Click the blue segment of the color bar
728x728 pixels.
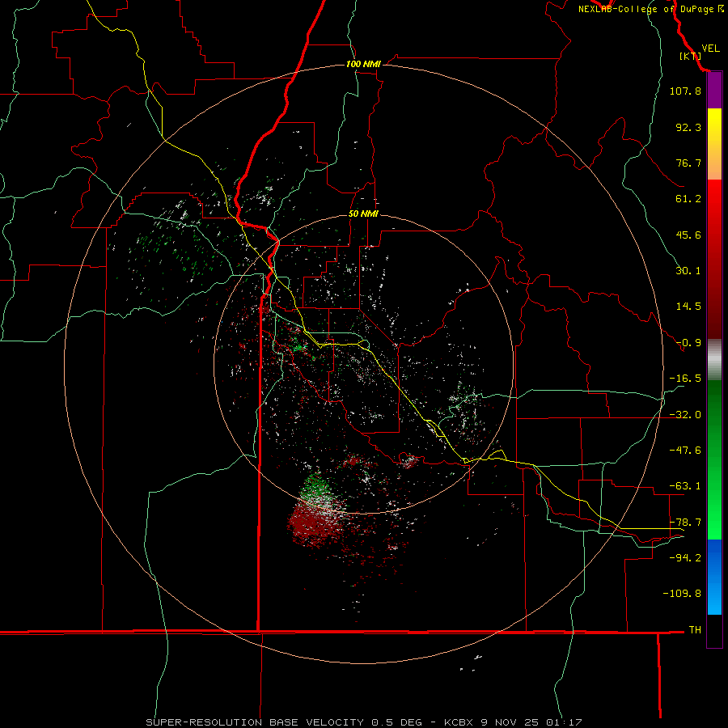pos(714,577)
